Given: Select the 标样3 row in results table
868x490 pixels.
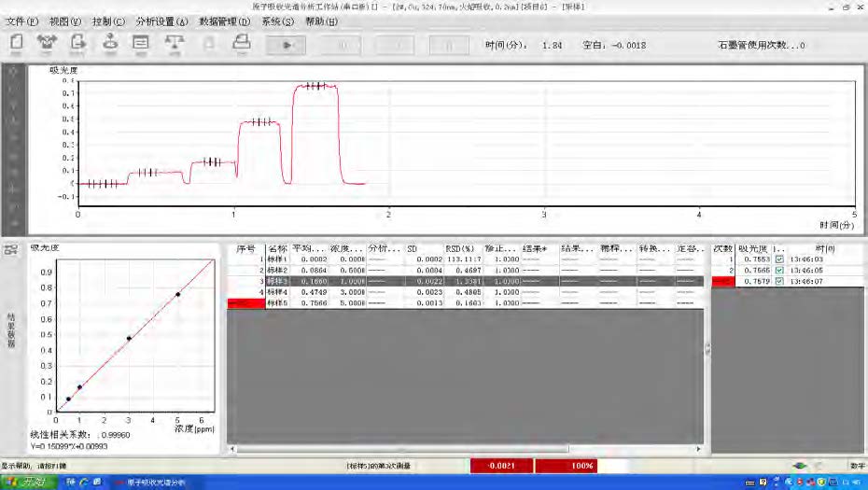Looking at the screenshot, I should tap(278, 281).
